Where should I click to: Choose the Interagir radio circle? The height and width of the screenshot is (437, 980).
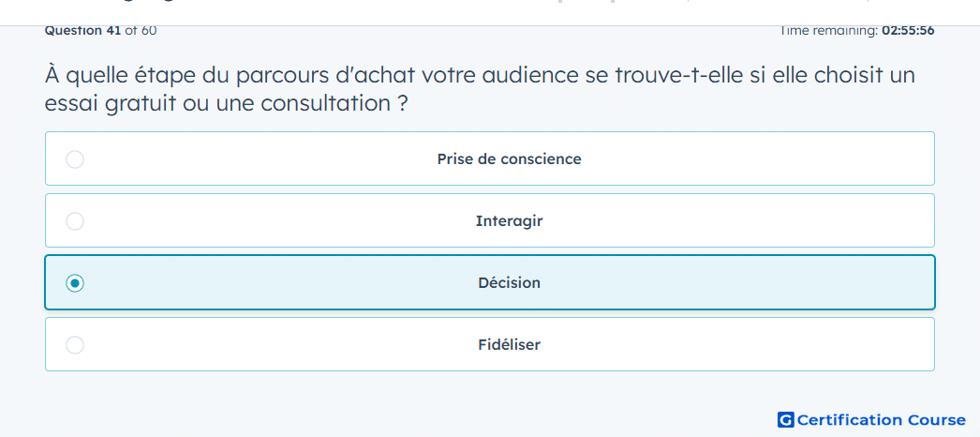click(x=75, y=221)
